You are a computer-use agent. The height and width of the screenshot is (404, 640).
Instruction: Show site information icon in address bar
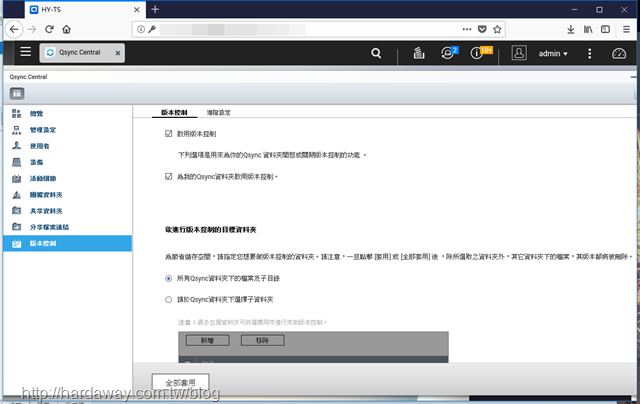(141, 29)
